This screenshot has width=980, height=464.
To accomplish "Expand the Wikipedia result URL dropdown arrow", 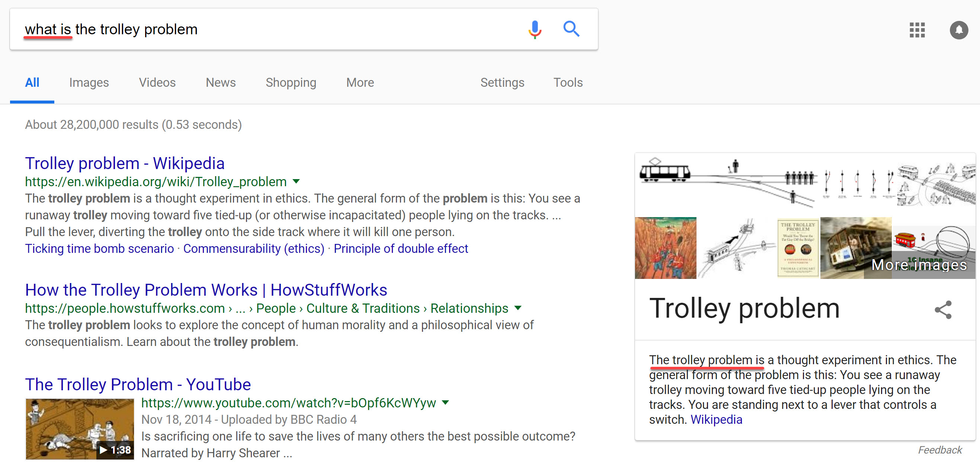I will click(x=297, y=181).
